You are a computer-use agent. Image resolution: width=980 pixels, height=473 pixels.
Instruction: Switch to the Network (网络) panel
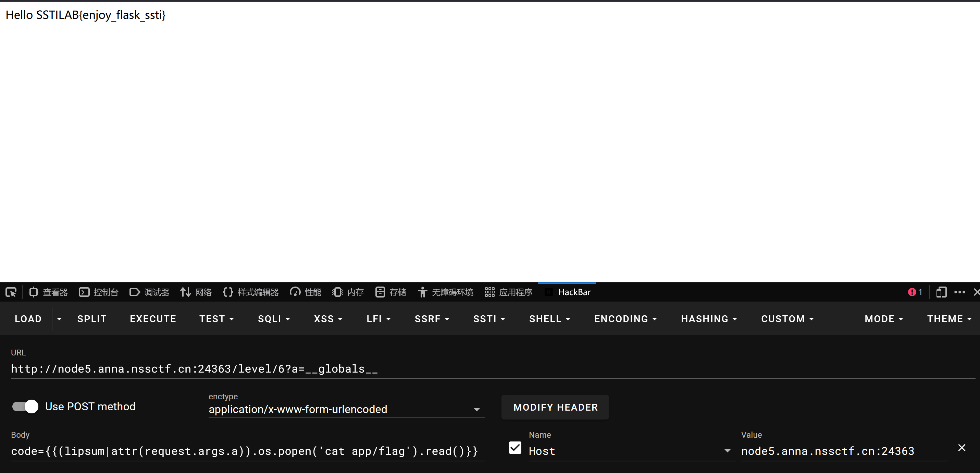point(196,292)
